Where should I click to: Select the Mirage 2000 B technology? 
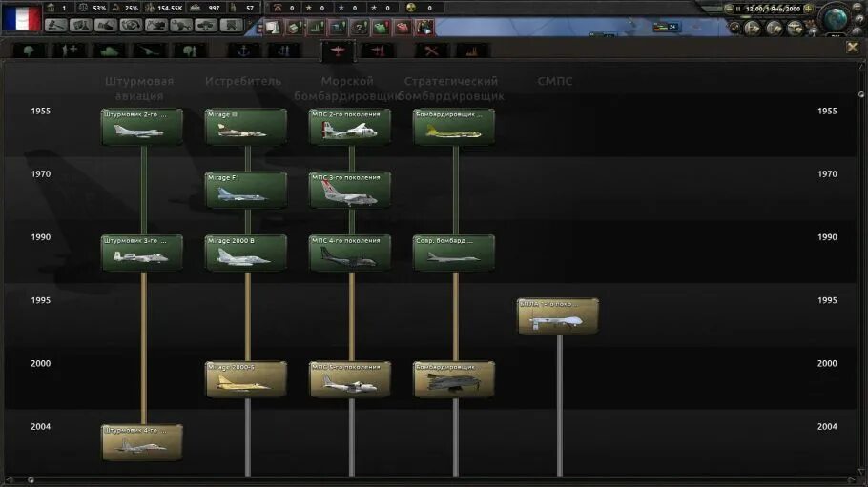pyautogui.click(x=246, y=253)
